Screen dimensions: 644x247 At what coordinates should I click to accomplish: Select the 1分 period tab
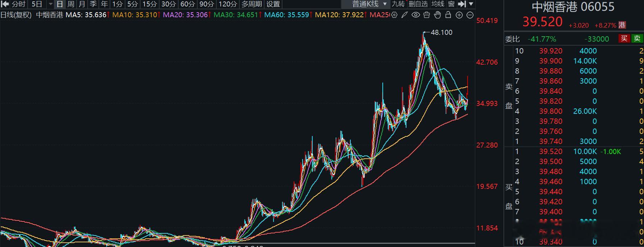pyautogui.click(x=118, y=4)
